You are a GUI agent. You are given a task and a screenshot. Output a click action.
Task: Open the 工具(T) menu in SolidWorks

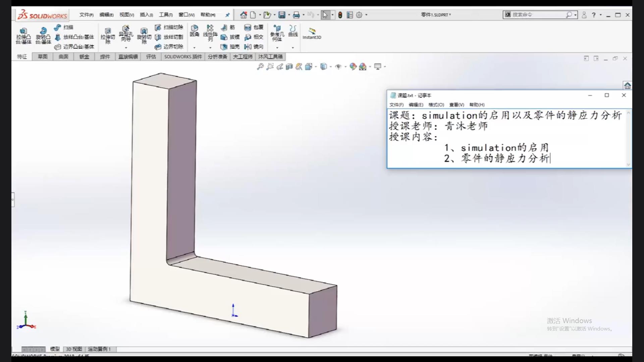(x=166, y=15)
